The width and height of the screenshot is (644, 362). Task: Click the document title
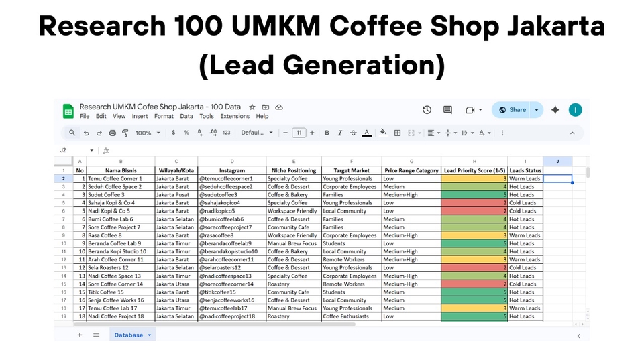160,107
